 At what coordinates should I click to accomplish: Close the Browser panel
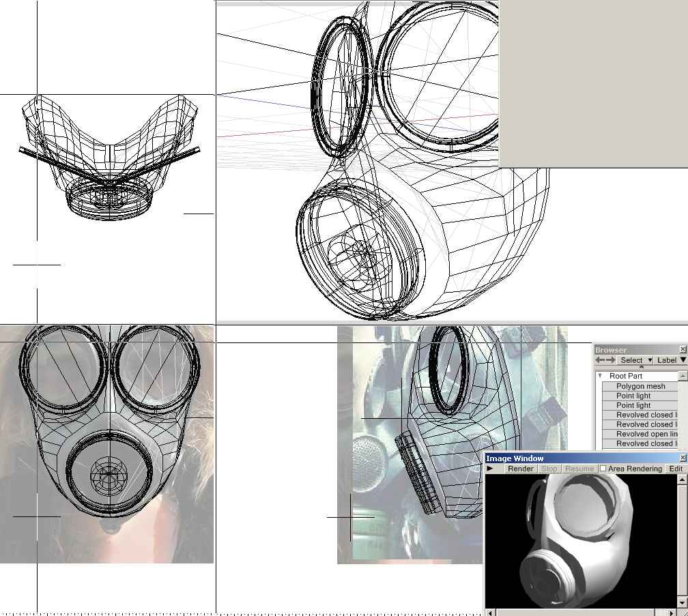point(683,349)
